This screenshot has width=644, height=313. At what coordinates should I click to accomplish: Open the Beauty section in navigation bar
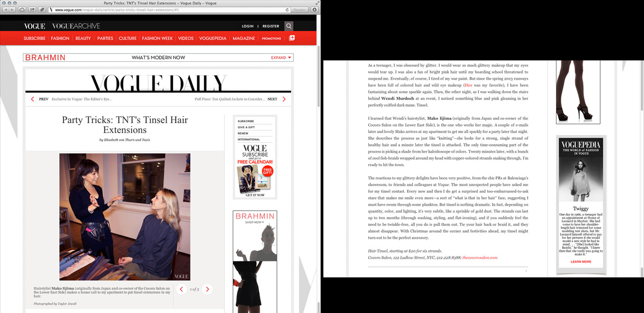tap(83, 38)
